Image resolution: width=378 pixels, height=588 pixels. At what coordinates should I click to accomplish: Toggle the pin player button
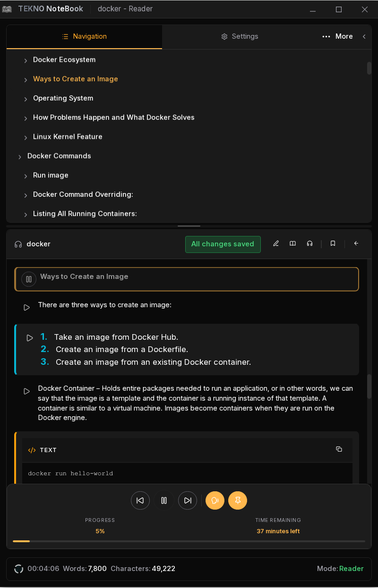pos(238,501)
